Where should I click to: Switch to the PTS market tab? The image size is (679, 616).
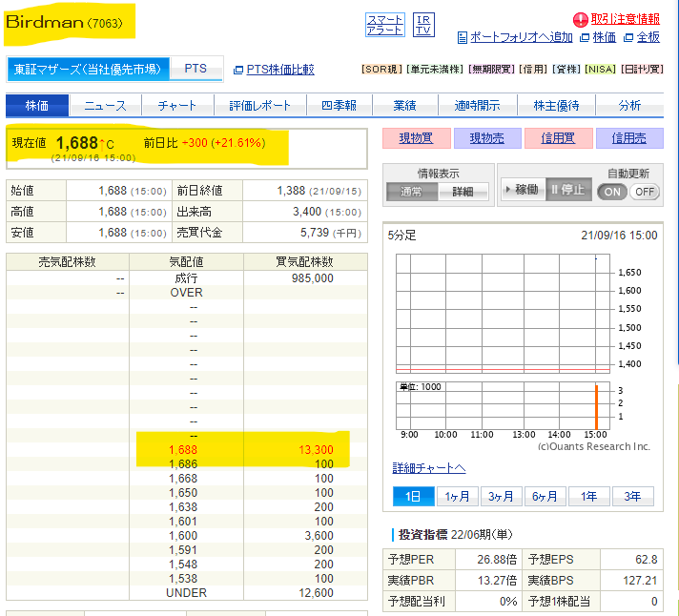pyautogui.click(x=195, y=69)
